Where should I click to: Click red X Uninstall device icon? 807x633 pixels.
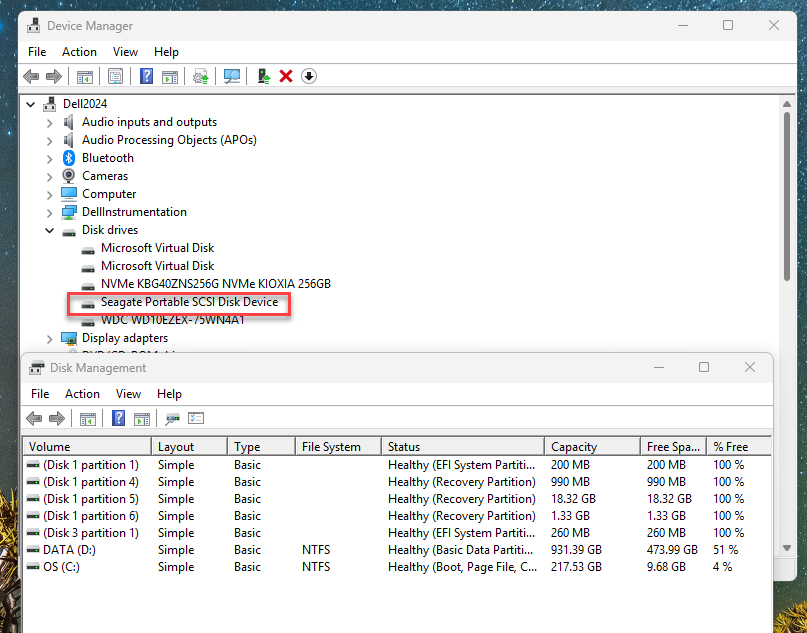[286, 76]
